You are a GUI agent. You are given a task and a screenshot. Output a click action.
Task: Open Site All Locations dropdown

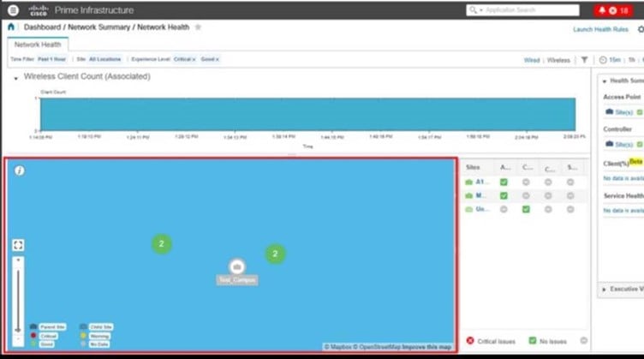click(105, 59)
